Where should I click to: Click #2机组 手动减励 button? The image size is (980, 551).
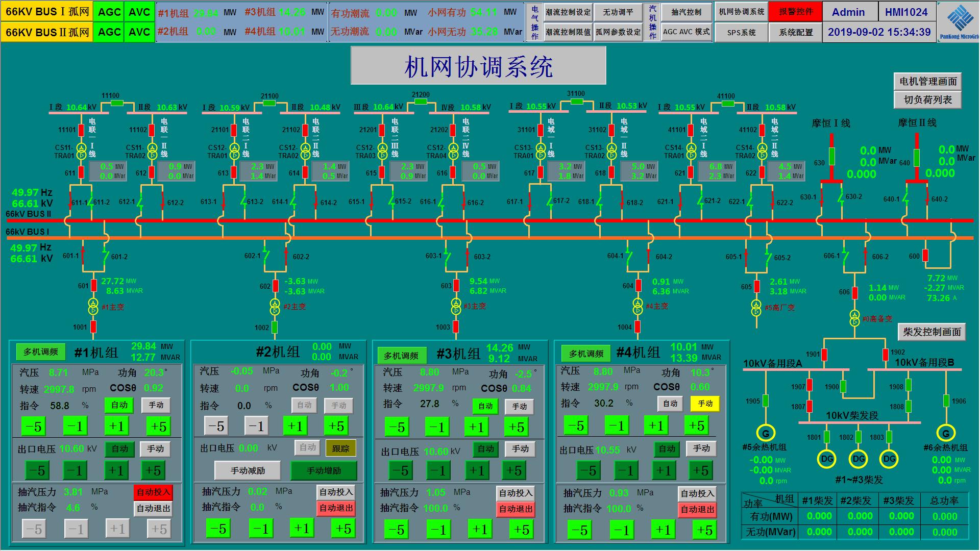click(248, 470)
